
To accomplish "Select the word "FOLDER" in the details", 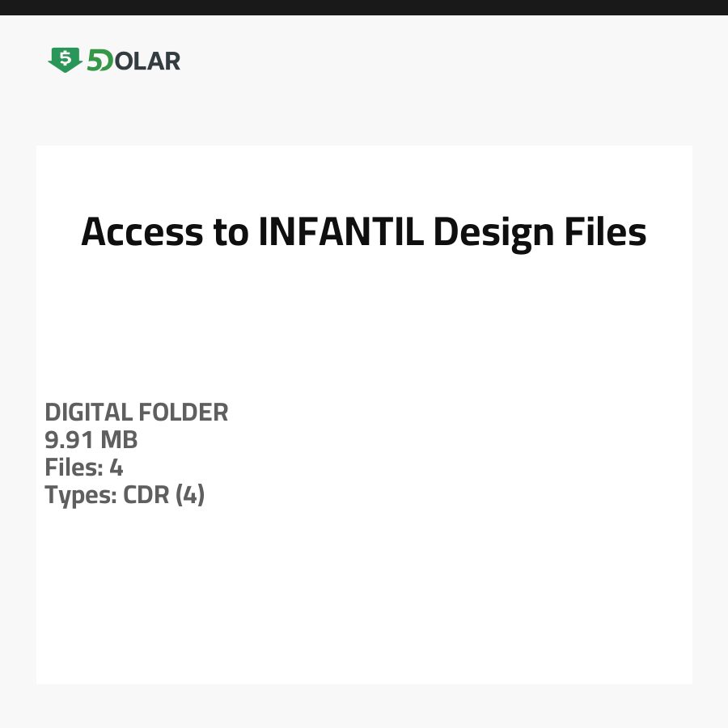I will [183, 413].
